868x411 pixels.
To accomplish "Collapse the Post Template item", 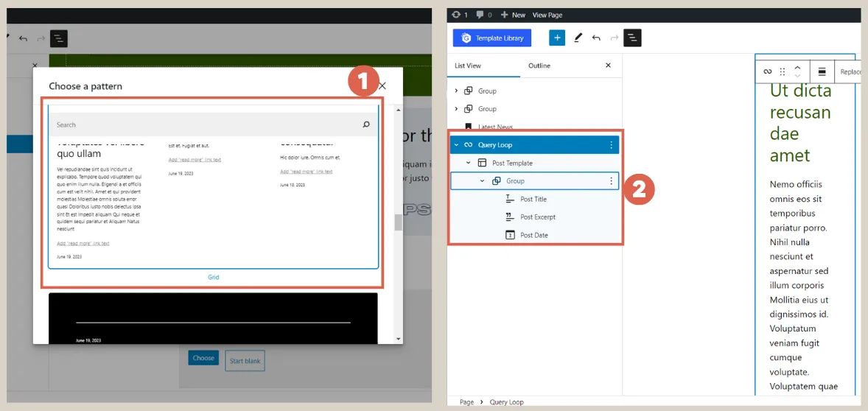I will 469,164.
